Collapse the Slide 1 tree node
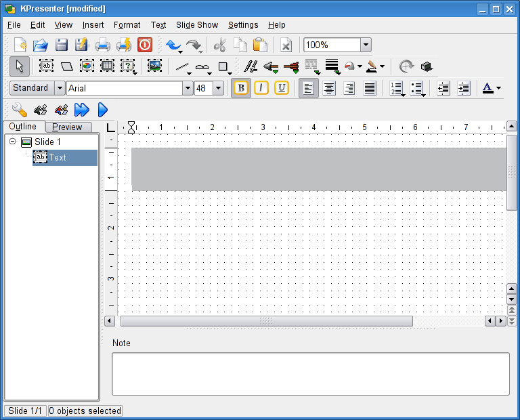This screenshot has height=420, width=520. [13, 142]
